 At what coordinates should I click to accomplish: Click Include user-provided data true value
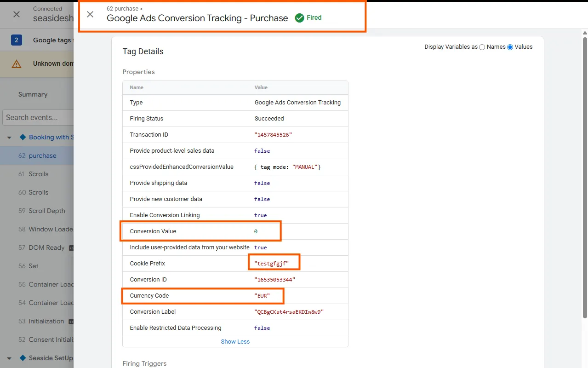[260, 247]
